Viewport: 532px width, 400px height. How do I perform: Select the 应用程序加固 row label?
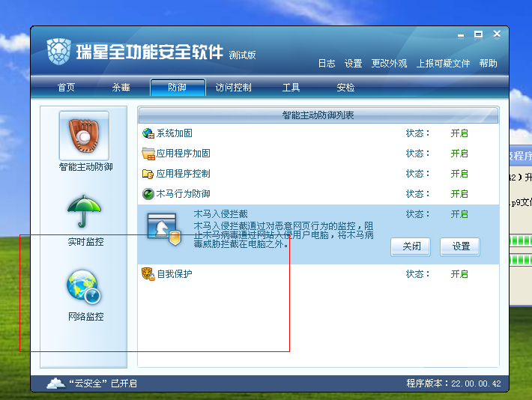pyautogui.click(x=184, y=154)
